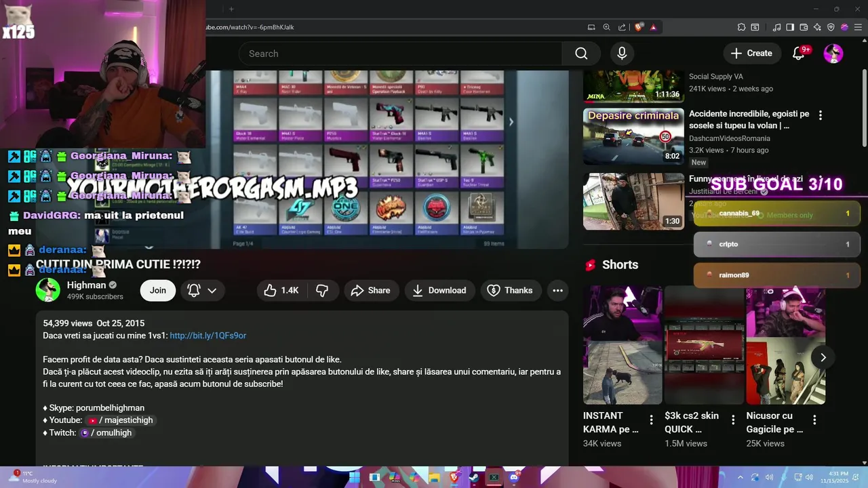Toggle the browser sidebar panel icon

790,27
